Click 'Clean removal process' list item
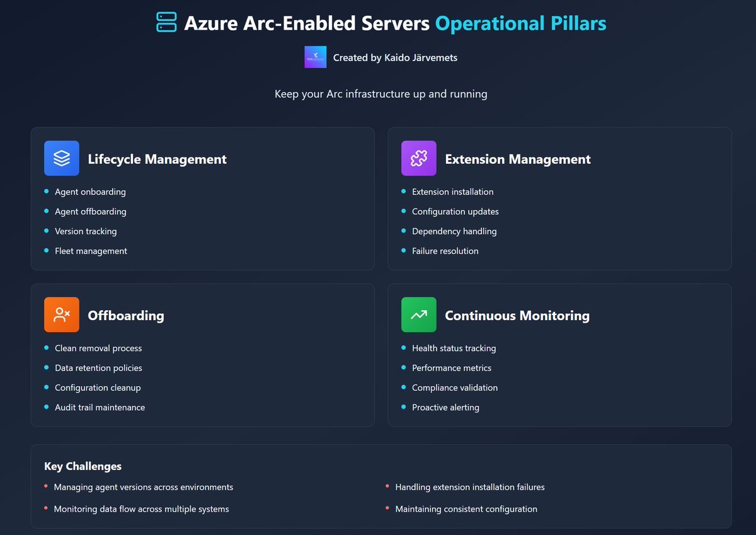The image size is (756, 535). pyautogui.click(x=98, y=348)
